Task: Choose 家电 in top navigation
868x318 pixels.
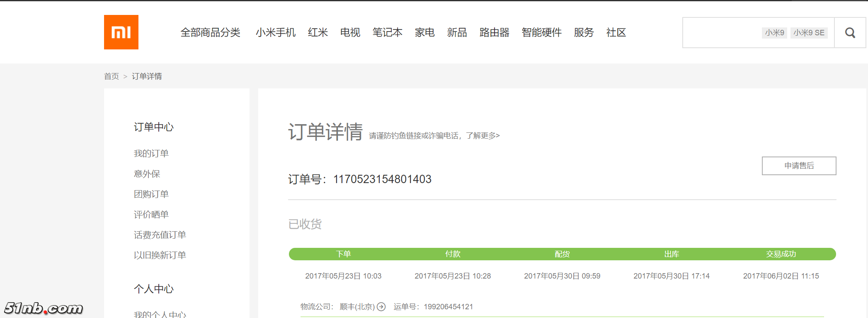Action: coord(425,32)
